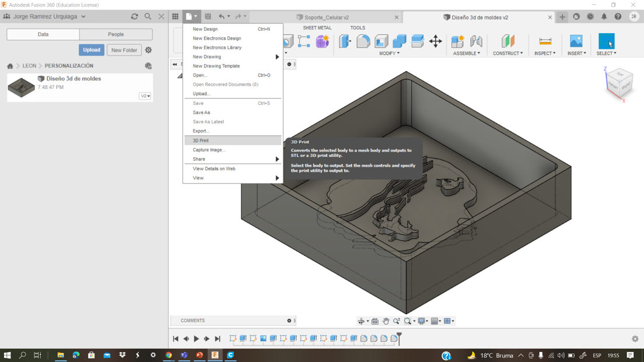Click the timeline play button
The width and height of the screenshot is (644, 362).
point(197,339)
